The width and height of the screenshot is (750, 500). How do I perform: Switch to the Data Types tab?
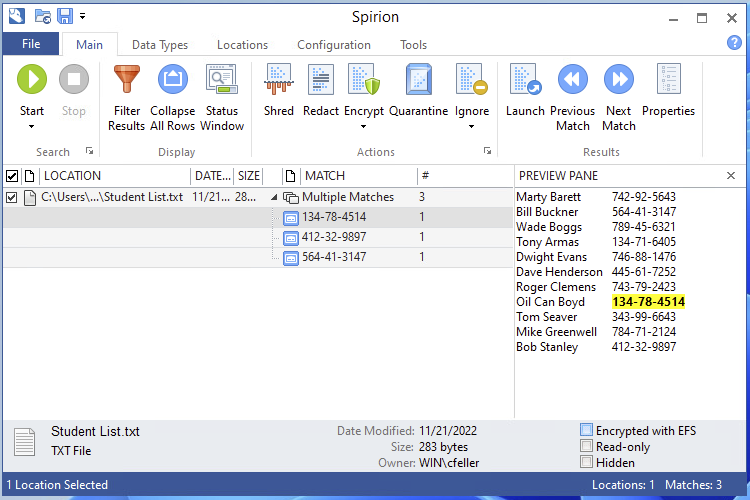160,44
